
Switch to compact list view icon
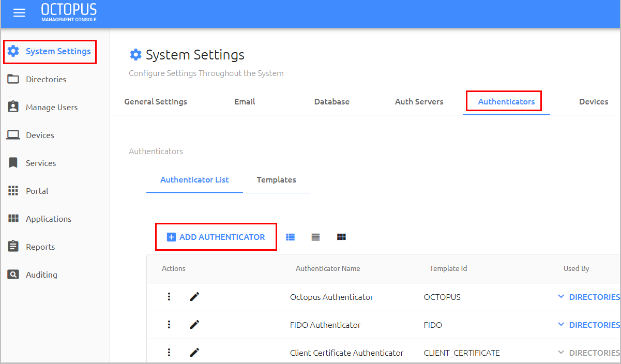tap(315, 237)
